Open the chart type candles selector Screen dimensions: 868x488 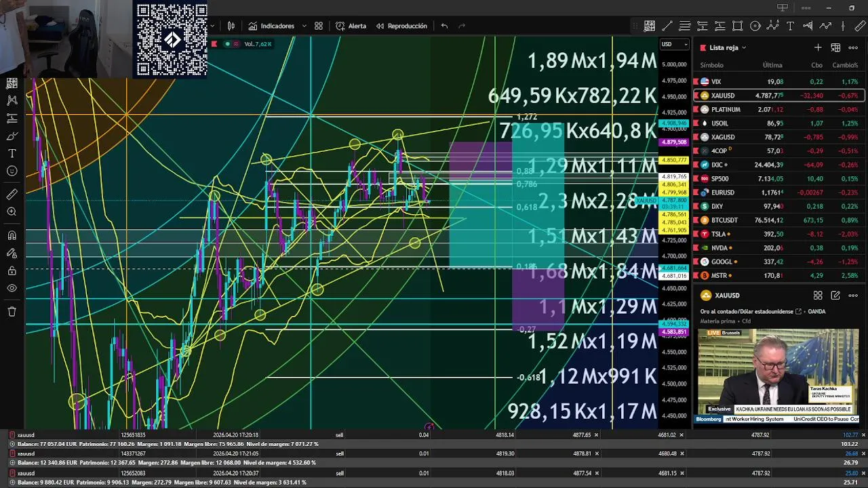click(x=231, y=26)
